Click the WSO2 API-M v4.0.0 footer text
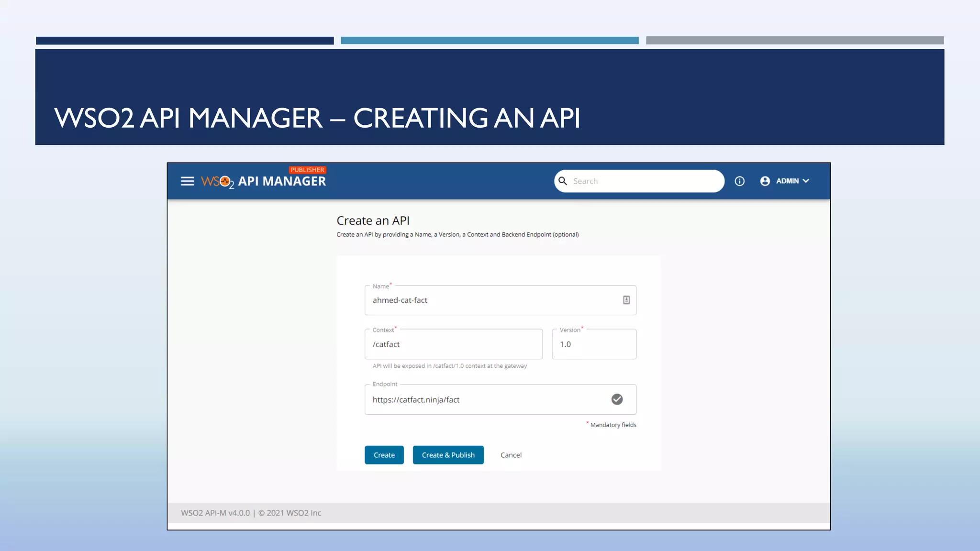Screen dimensions: 980x551 point(251,513)
